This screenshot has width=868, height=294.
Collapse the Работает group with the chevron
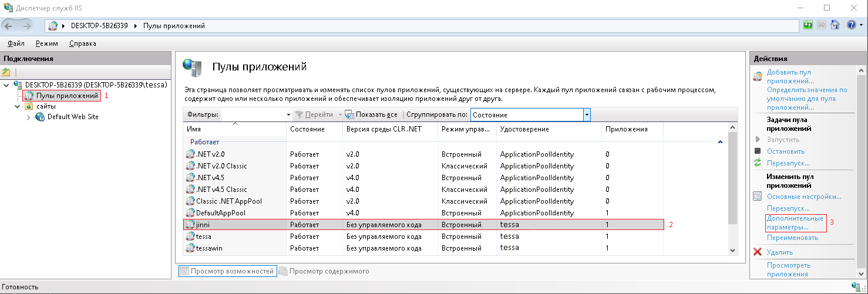[x=720, y=142]
